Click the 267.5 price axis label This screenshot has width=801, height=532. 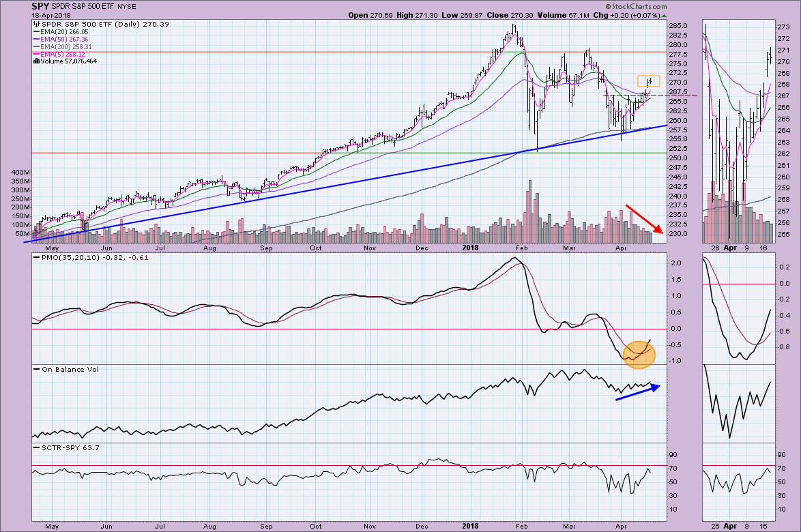[678, 92]
